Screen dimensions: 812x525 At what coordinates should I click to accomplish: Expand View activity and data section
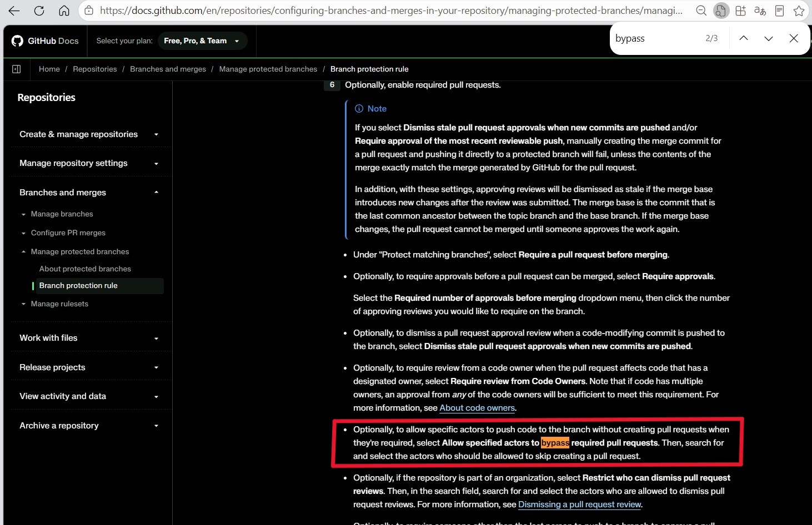click(x=89, y=396)
